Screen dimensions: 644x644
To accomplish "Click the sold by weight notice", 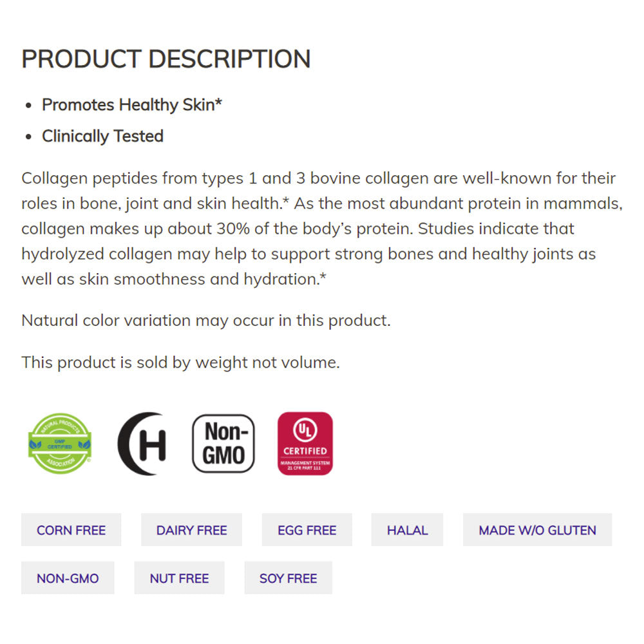I will point(180,362).
